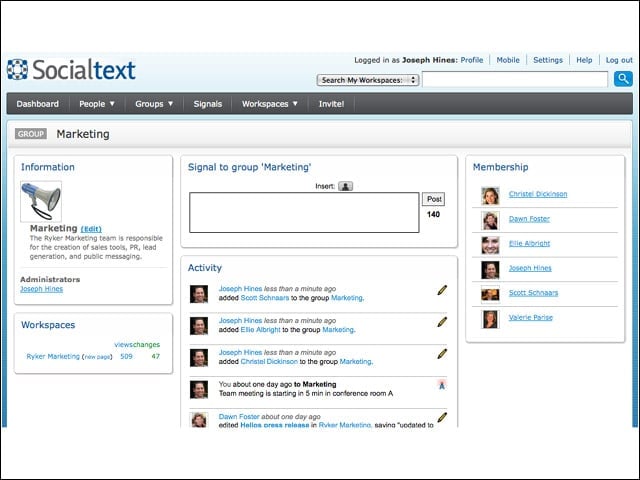
Task: Click Ryker Marketing link in Dawn's activity
Action: click(344, 424)
